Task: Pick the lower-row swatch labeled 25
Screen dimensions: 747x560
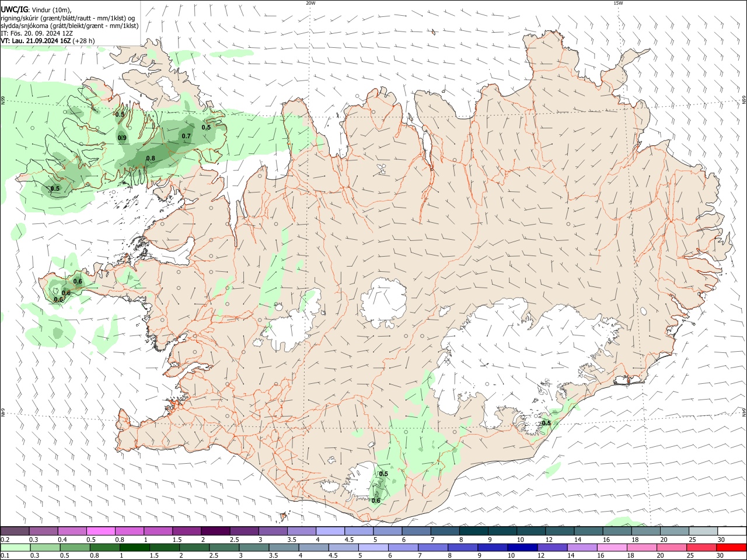Action: [702, 548]
